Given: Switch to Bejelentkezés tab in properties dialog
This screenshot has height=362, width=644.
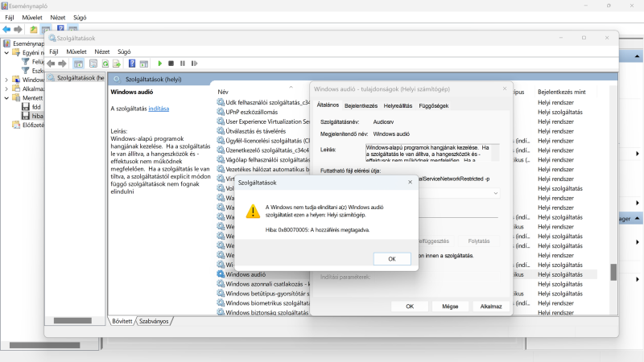Looking at the screenshot, I should pos(361,106).
